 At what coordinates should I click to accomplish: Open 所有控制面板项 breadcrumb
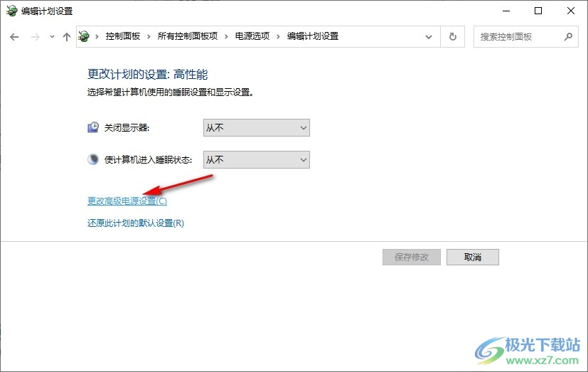click(x=188, y=36)
